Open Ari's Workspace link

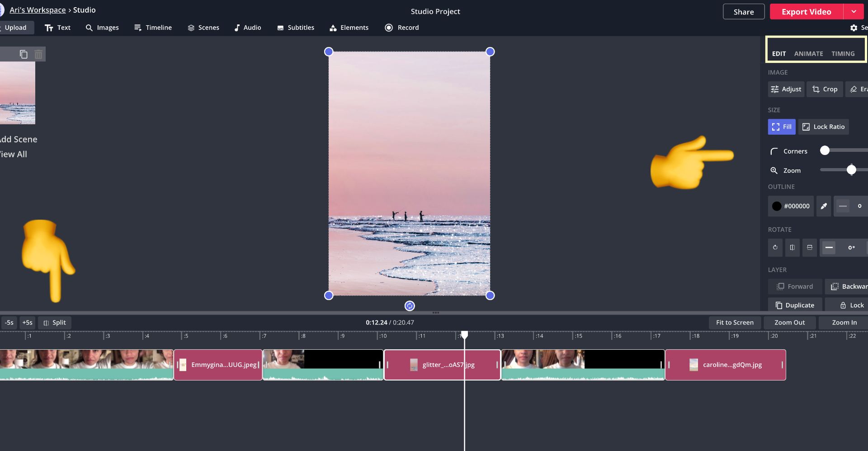pyautogui.click(x=38, y=10)
